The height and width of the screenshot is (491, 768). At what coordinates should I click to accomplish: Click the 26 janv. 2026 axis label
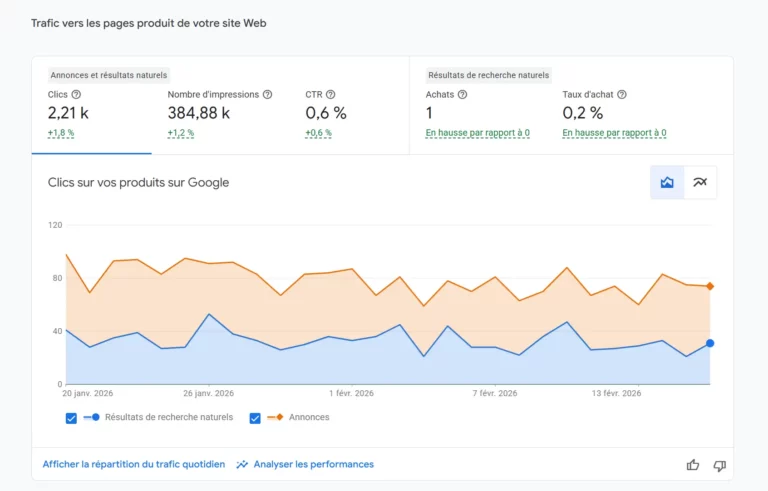(x=209, y=393)
